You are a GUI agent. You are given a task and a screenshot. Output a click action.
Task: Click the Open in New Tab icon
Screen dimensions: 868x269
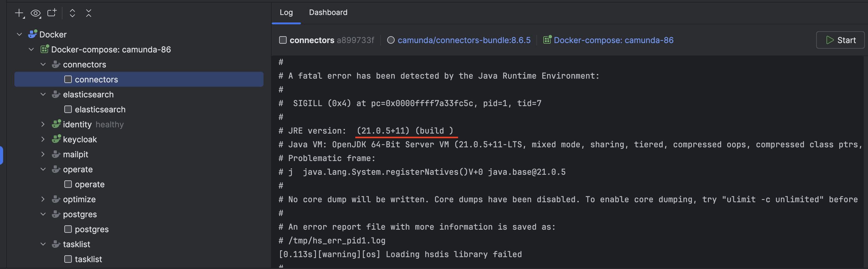click(x=52, y=13)
